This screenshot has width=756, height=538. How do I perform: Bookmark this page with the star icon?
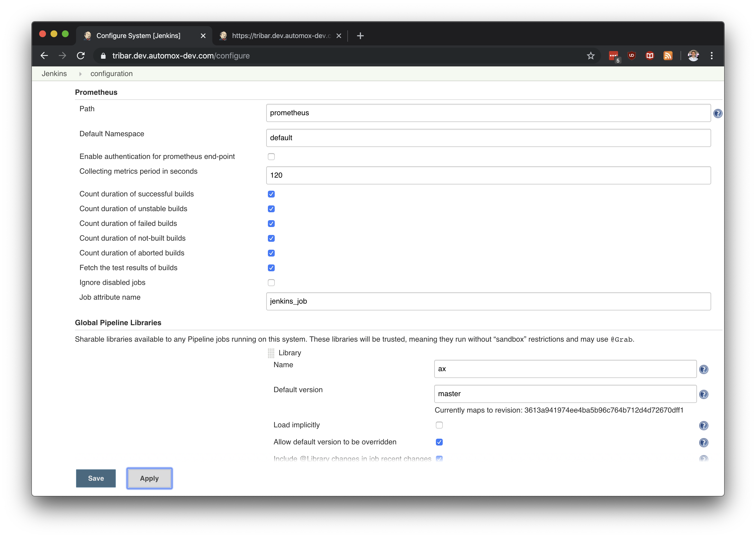click(591, 56)
